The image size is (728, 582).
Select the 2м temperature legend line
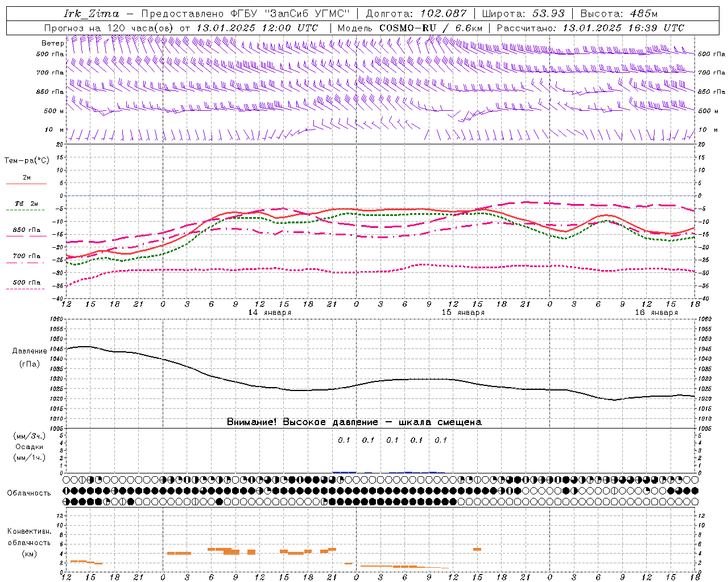26,184
